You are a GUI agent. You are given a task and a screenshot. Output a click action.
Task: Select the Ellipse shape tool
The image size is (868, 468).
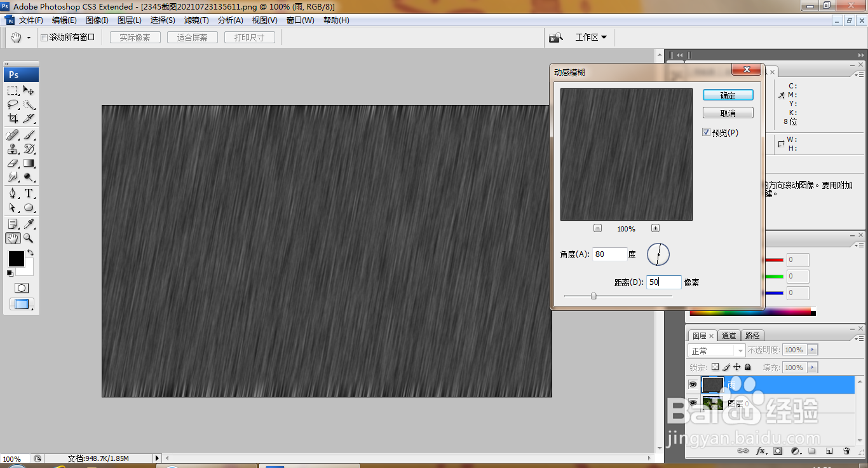29,208
